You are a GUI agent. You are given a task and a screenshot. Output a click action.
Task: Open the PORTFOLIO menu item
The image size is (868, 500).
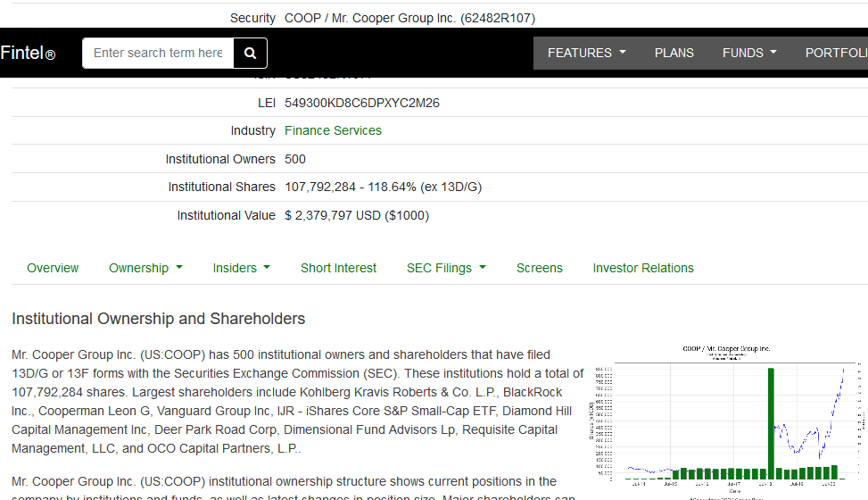[836, 54]
